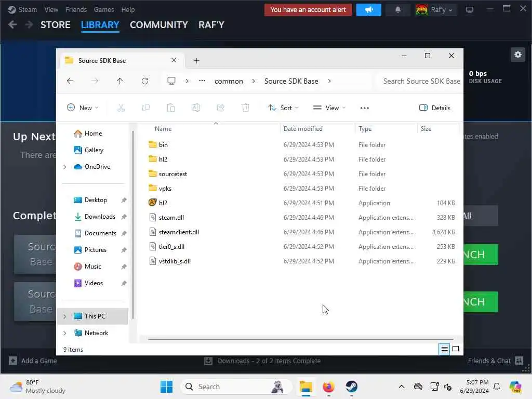Screen dimensions: 532x399
Task: Open the hl2 application with Half-Life icon
Action: coord(153,203)
